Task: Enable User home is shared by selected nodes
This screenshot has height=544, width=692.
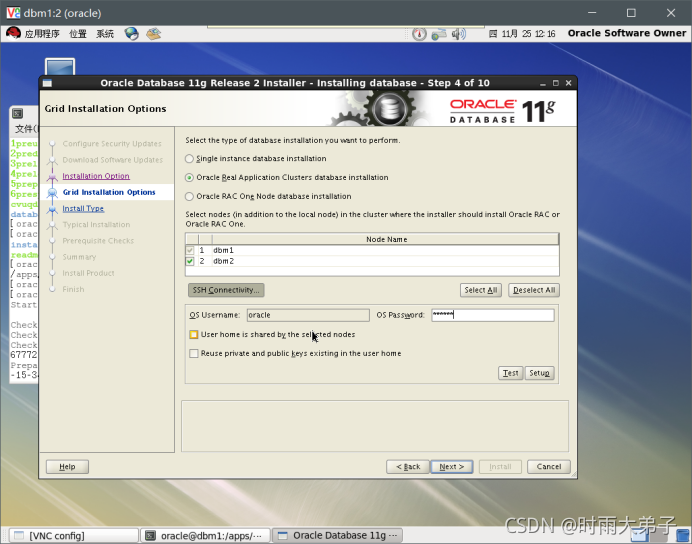Action: tap(193, 334)
